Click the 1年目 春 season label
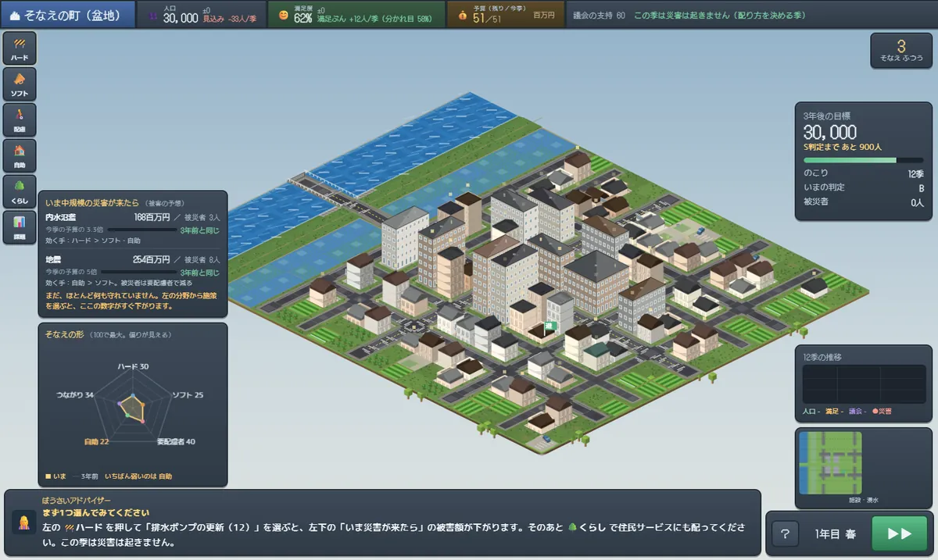938x560 pixels. coord(835,534)
